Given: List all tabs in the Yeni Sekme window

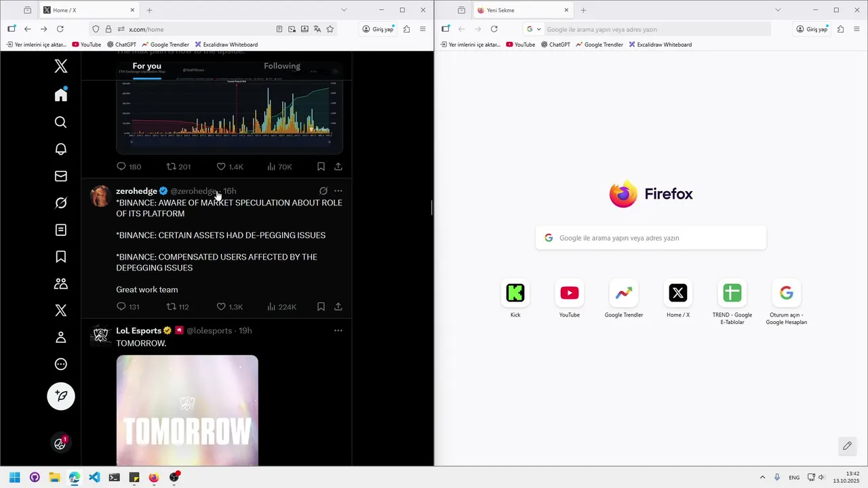Looking at the screenshot, I should pyautogui.click(x=778, y=10).
